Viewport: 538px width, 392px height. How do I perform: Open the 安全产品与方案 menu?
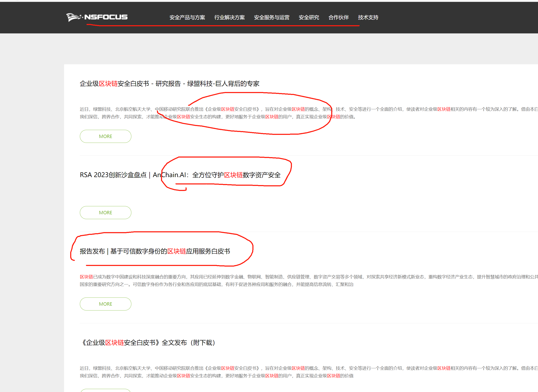(x=187, y=18)
